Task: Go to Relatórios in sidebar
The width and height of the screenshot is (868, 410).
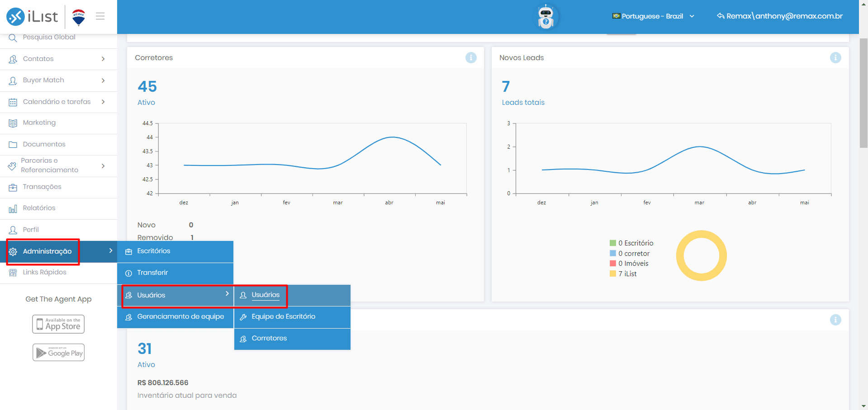Action: coord(58,208)
